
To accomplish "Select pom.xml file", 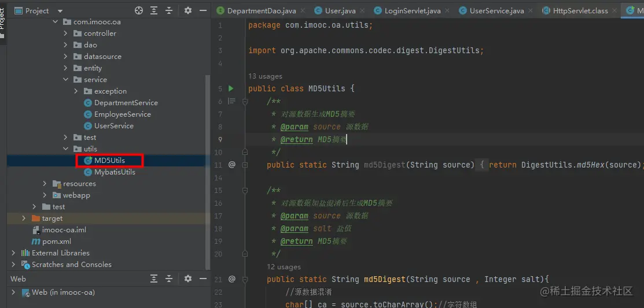I will tap(57, 242).
